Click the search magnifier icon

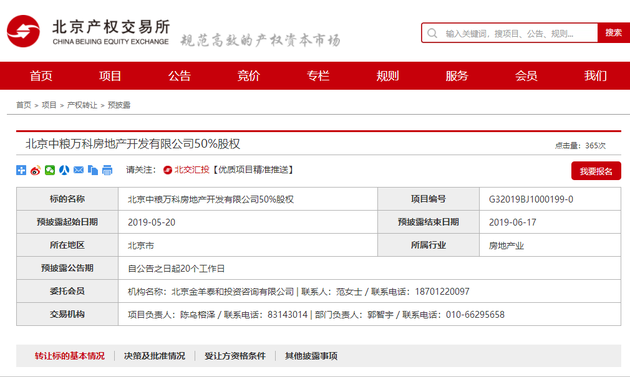tap(432, 33)
